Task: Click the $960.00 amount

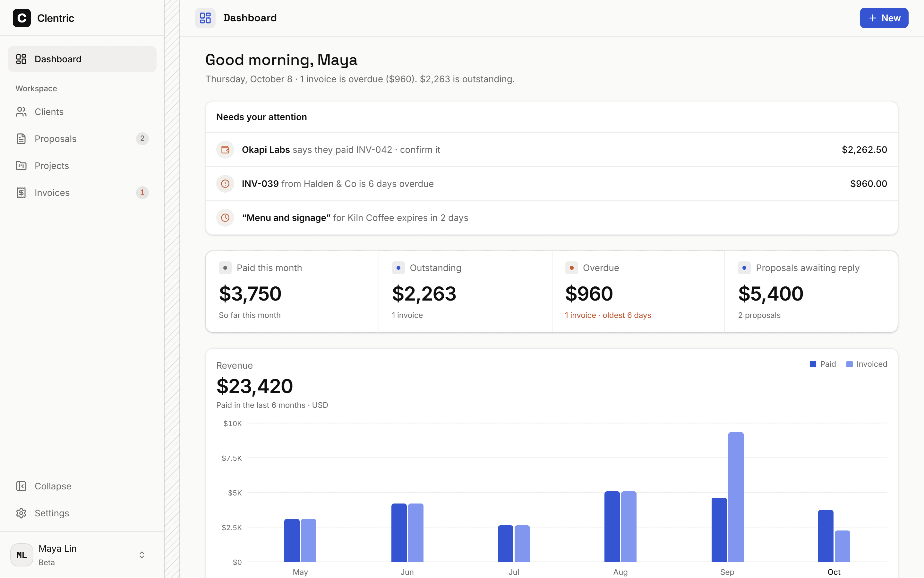Action: tap(868, 183)
